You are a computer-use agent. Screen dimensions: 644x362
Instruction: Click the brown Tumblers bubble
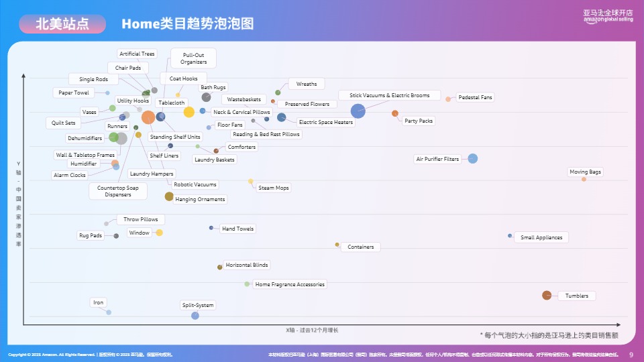point(547,295)
